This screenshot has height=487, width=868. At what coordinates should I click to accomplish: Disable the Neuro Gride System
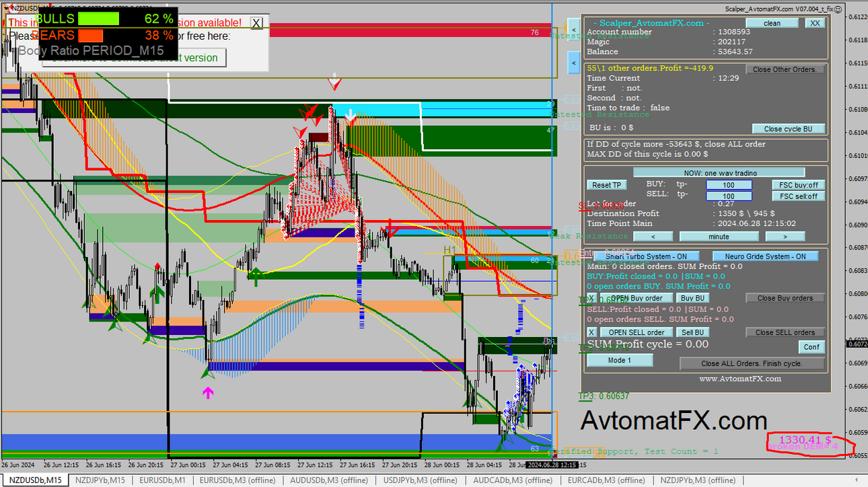click(x=765, y=256)
